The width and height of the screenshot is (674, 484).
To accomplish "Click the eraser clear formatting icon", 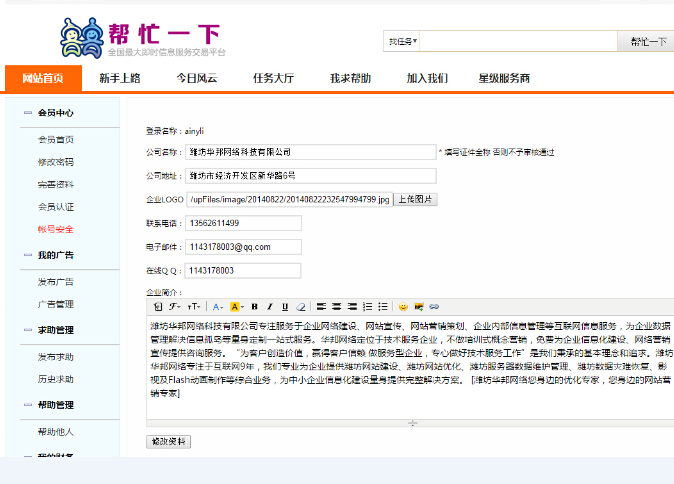I will pos(300,306).
